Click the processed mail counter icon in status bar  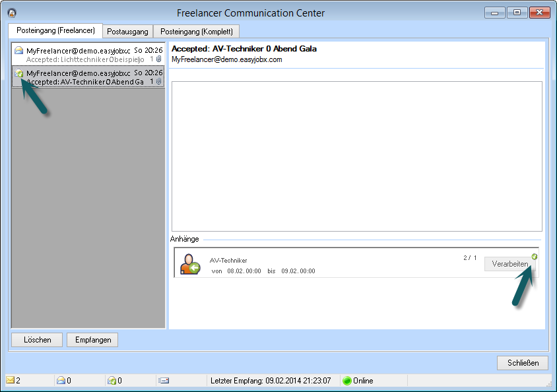pyautogui.click(x=112, y=380)
